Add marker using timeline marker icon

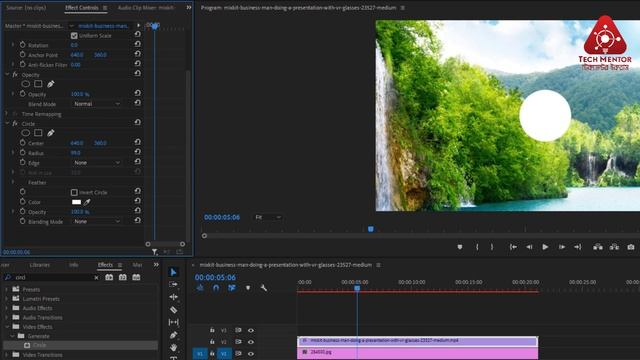click(x=248, y=288)
